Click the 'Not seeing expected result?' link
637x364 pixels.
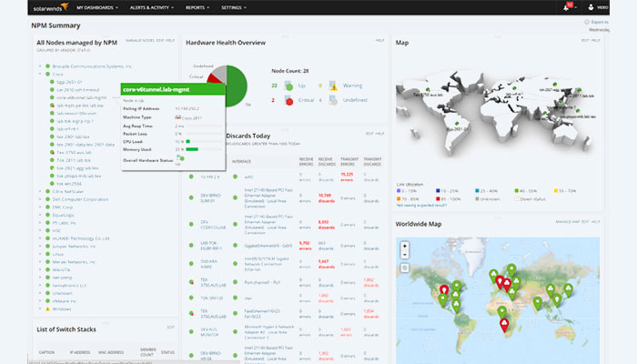click(x=421, y=206)
